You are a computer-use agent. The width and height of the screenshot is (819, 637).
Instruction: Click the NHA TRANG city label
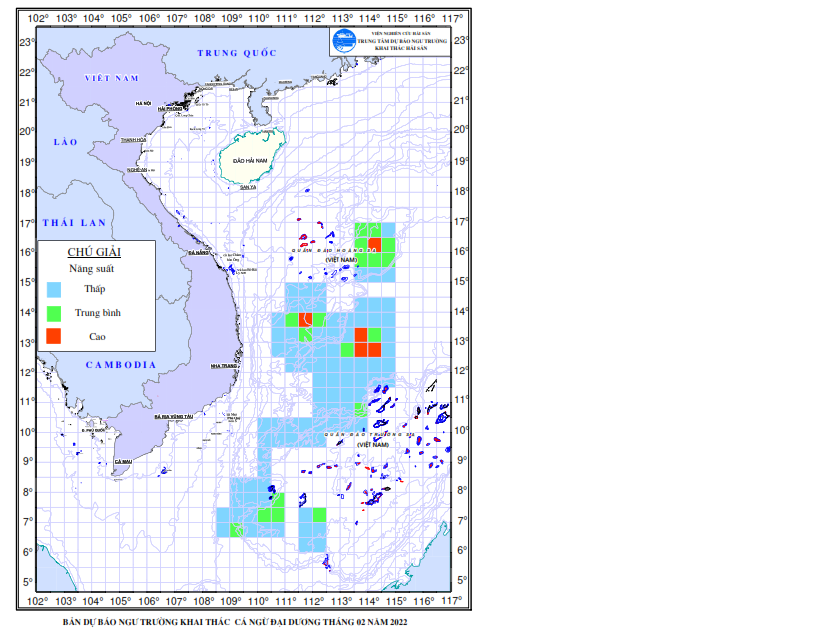click(224, 366)
